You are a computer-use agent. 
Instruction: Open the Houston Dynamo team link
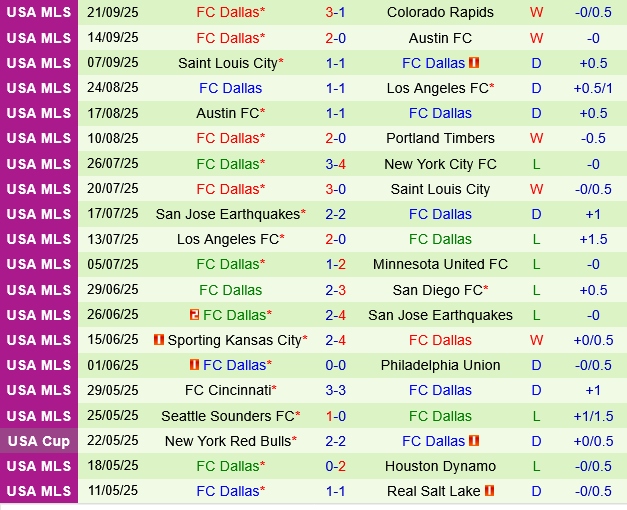440,466
